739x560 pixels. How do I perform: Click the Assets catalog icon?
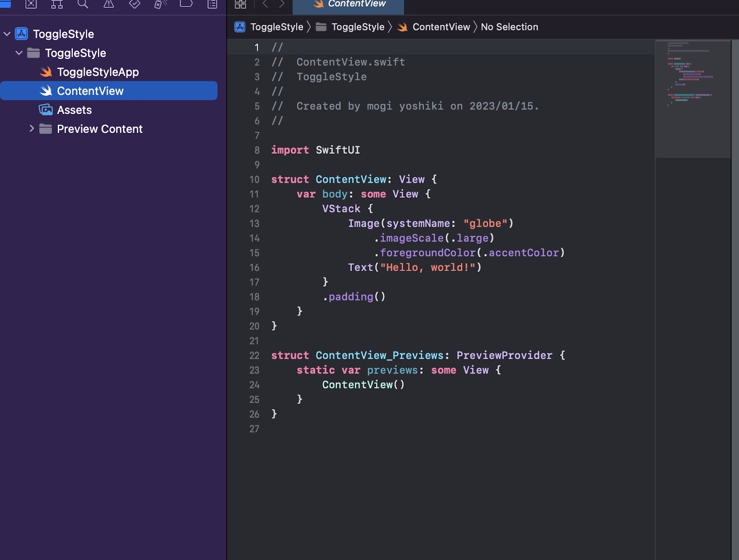(46, 110)
